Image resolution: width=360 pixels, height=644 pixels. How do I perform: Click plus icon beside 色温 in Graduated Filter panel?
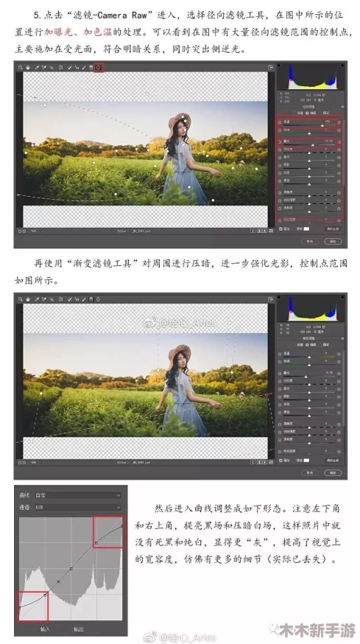point(339,354)
